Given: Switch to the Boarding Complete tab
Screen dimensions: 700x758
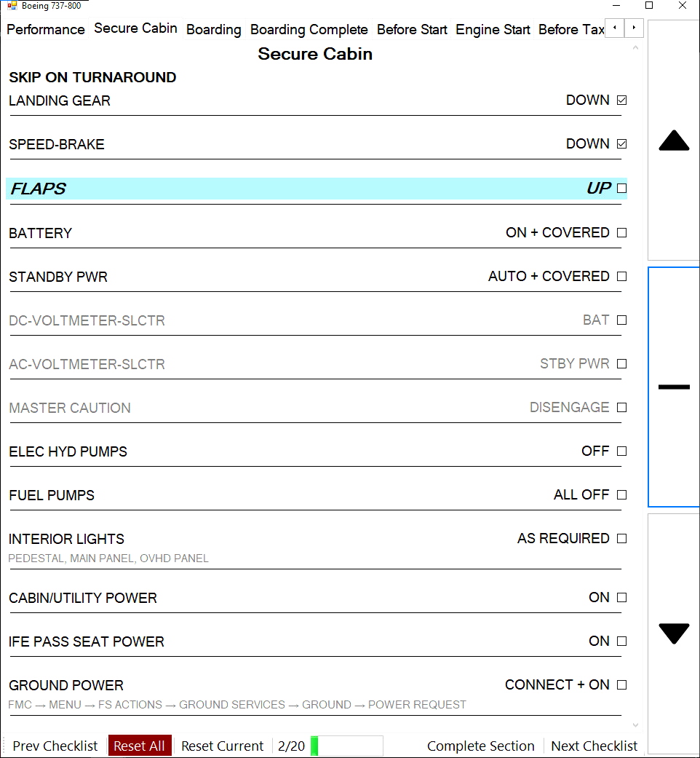Looking at the screenshot, I should pyautogui.click(x=309, y=29).
